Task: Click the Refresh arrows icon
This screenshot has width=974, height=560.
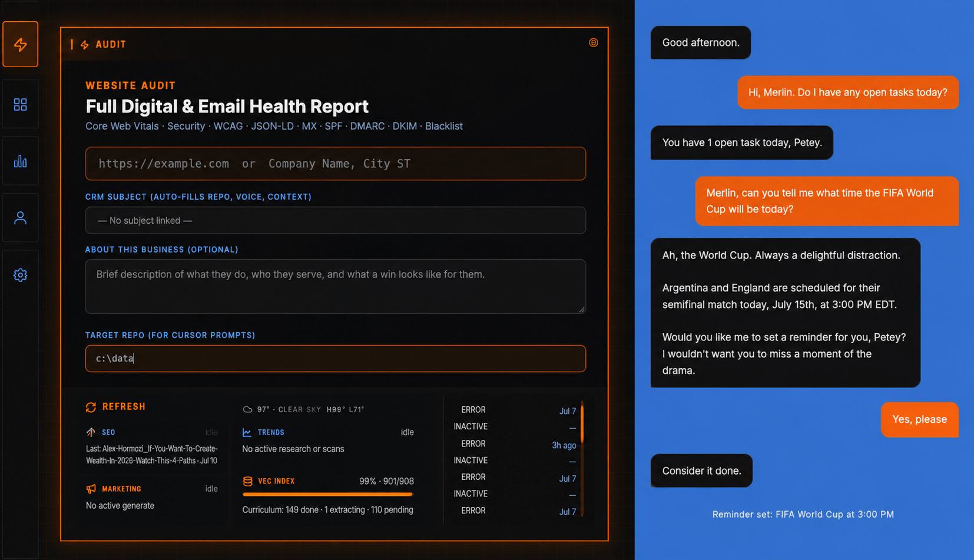Action: [91, 407]
